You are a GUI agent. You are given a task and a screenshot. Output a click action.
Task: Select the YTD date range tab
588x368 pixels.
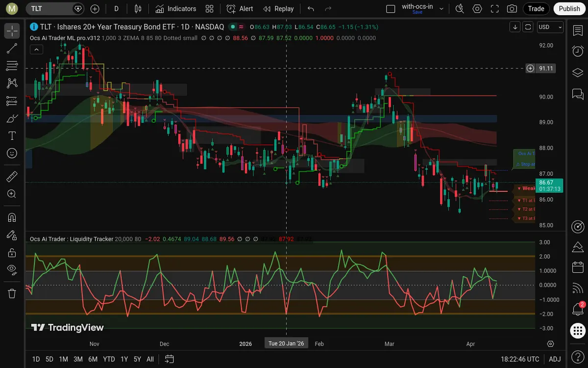tap(109, 359)
